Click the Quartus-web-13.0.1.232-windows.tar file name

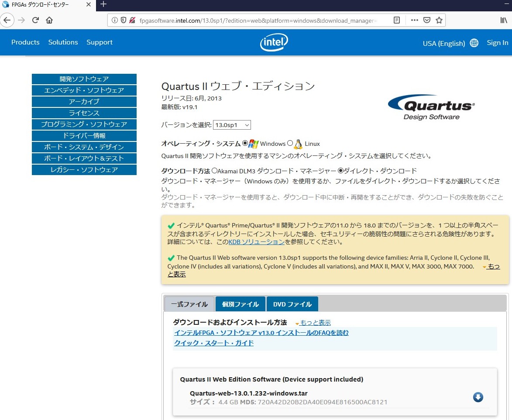pyautogui.click(x=249, y=393)
